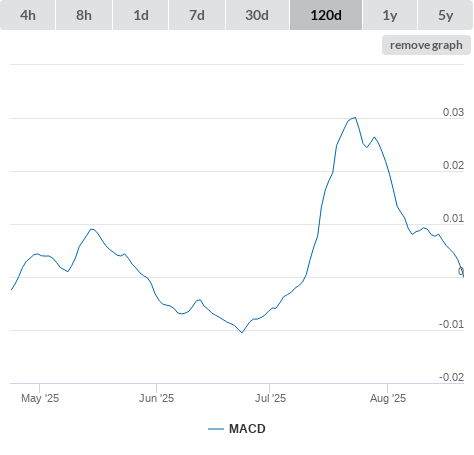Screen dimensions: 474x455
Task: Click the remove graph button
Action: point(426,45)
